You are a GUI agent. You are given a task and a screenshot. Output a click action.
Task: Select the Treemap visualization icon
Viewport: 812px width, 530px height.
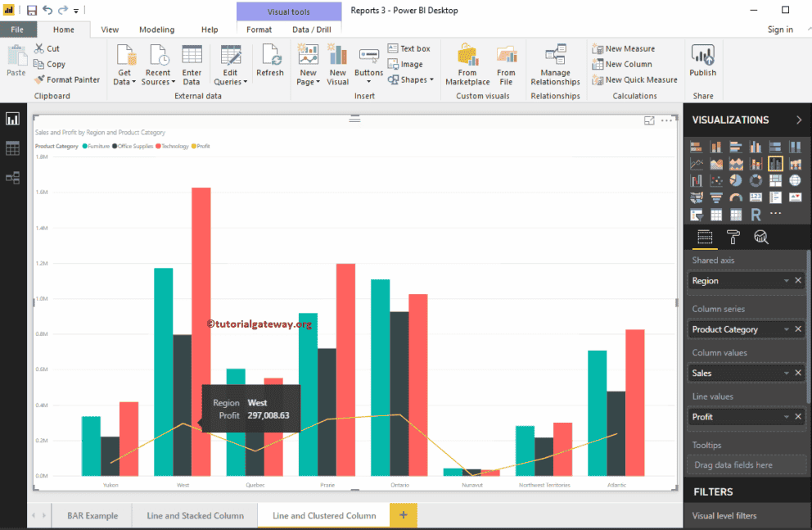pyautogui.click(x=775, y=180)
